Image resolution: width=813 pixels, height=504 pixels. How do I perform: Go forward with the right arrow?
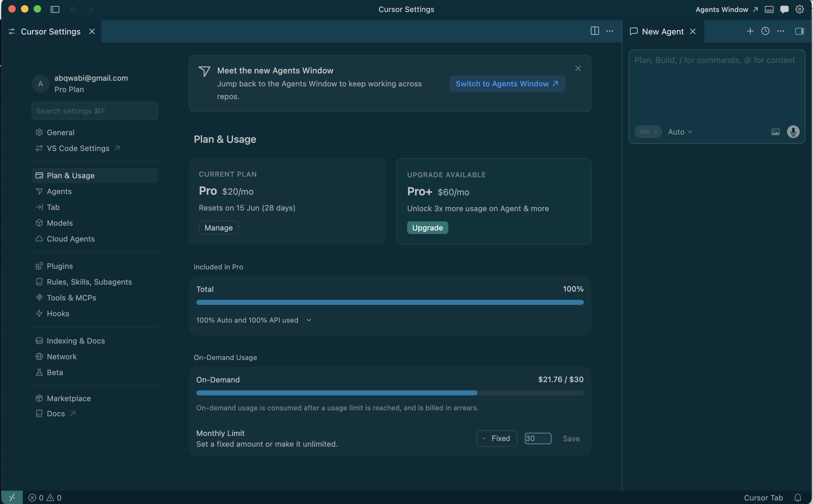point(89,9)
